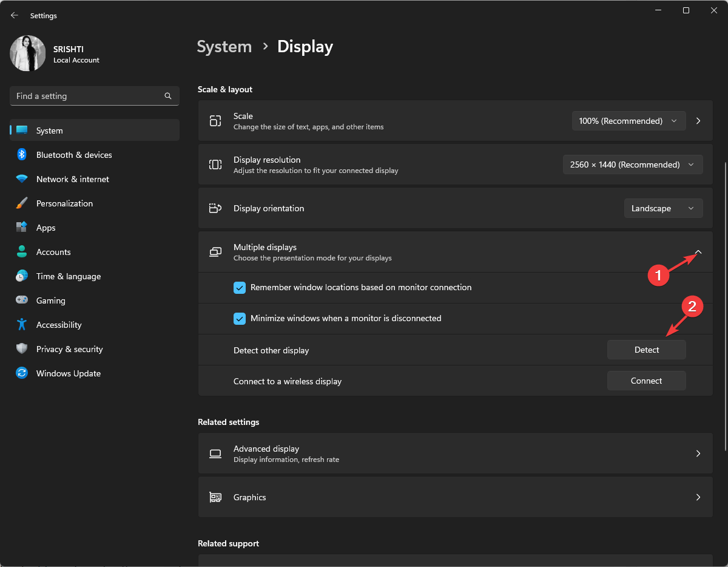
Task: Open the Display resolution dropdown
Action: (633, 164)
